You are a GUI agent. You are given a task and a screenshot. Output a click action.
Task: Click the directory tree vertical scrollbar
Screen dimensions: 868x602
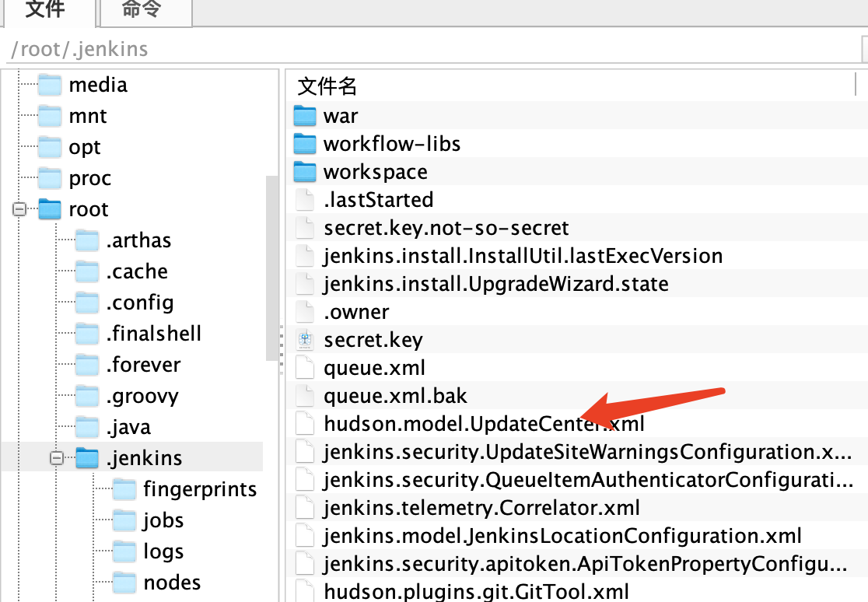click(x=271, y=268)
